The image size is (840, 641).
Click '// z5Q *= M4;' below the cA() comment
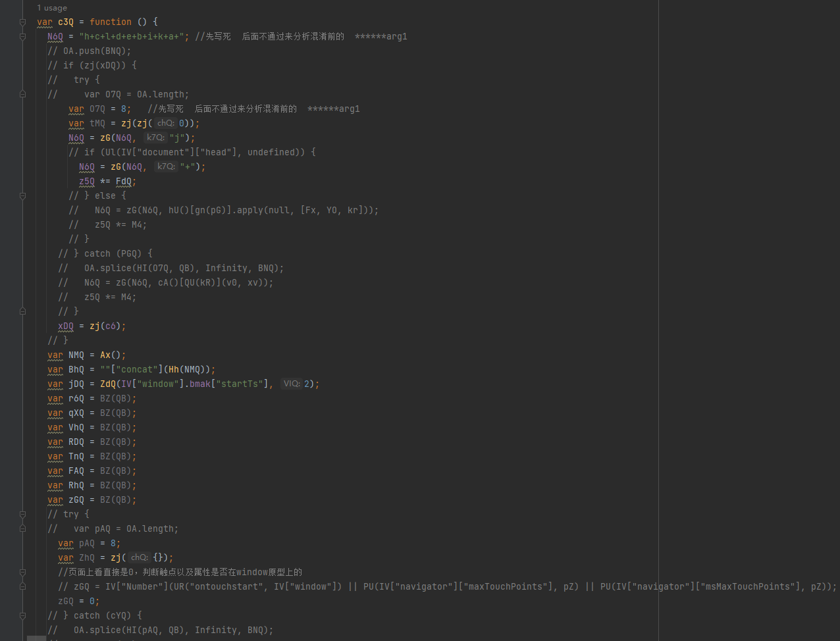click(x=97, y=297)
